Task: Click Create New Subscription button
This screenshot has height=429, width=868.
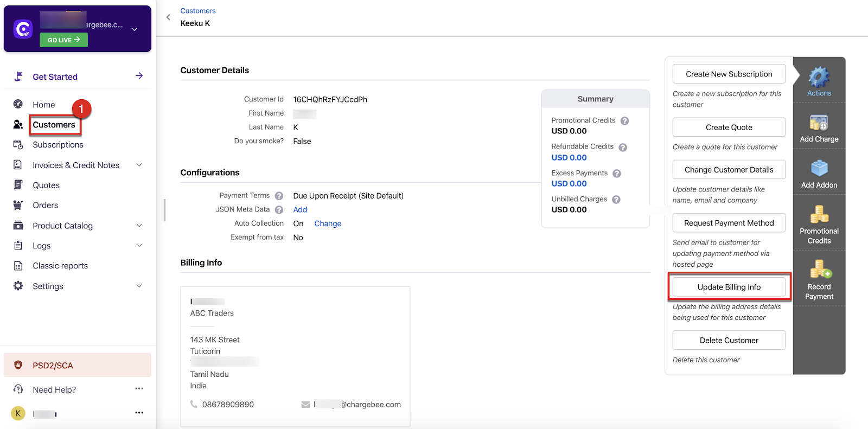Action: point(729,74)
